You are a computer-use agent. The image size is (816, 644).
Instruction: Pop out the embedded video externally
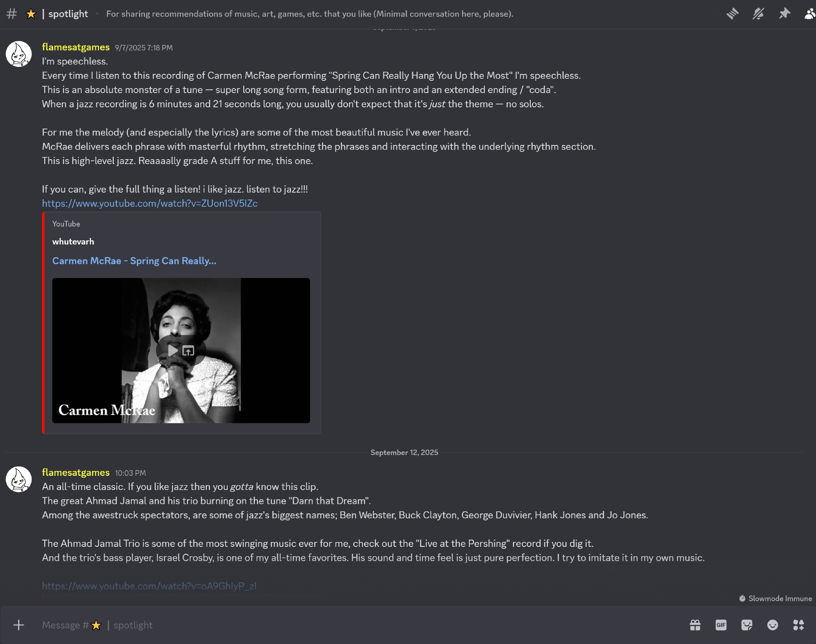pos(188,351)
